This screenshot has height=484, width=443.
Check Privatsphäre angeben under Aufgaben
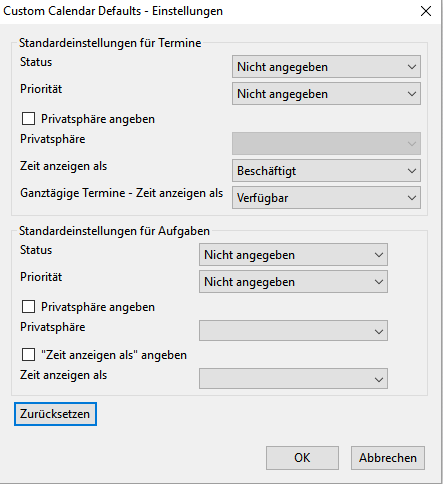point(28,307)
